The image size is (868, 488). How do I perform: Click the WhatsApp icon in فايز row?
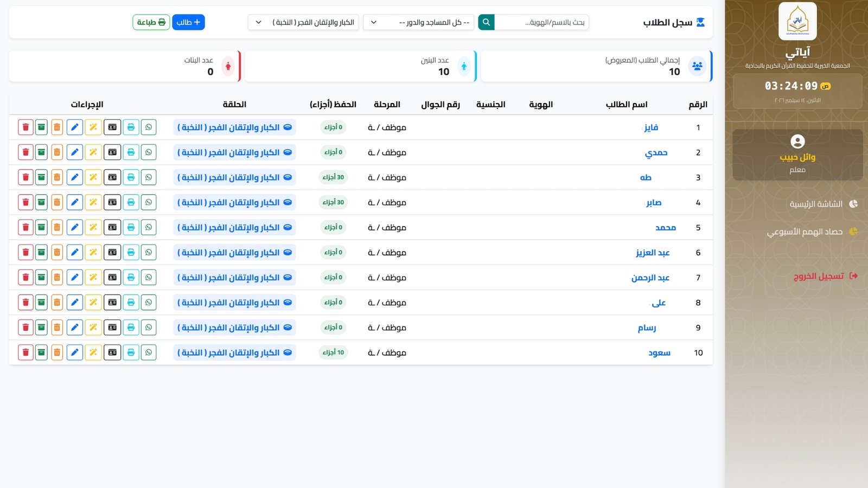pos(149,127)
